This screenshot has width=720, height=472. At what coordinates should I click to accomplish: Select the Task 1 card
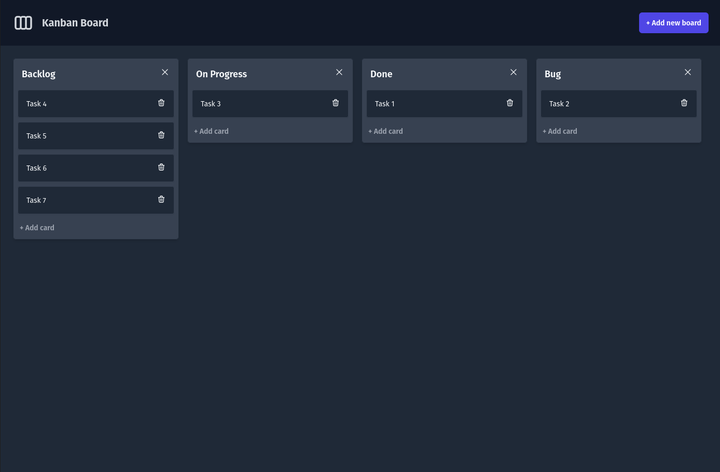444,103
